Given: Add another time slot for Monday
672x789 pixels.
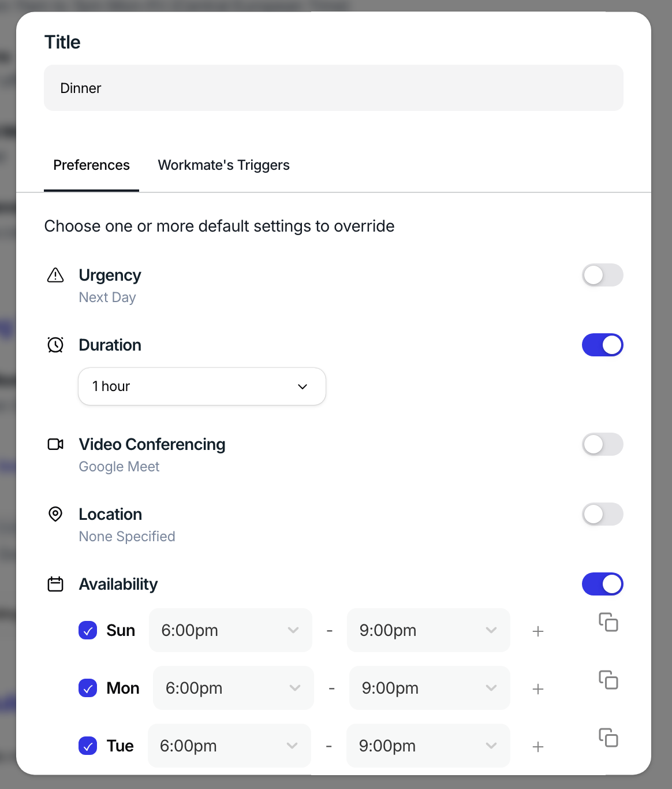Looking at the screenshot, I should 538,689.
